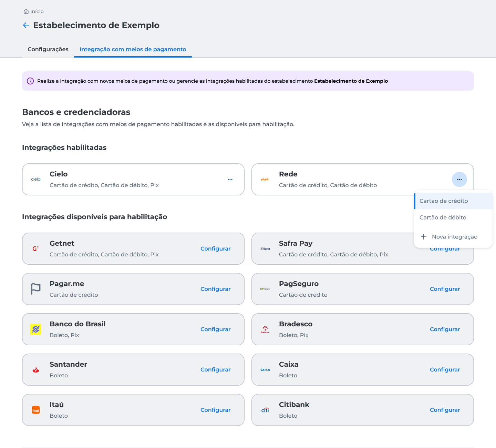Click the Rede card title
496x448 pixels.
(288, 174)
